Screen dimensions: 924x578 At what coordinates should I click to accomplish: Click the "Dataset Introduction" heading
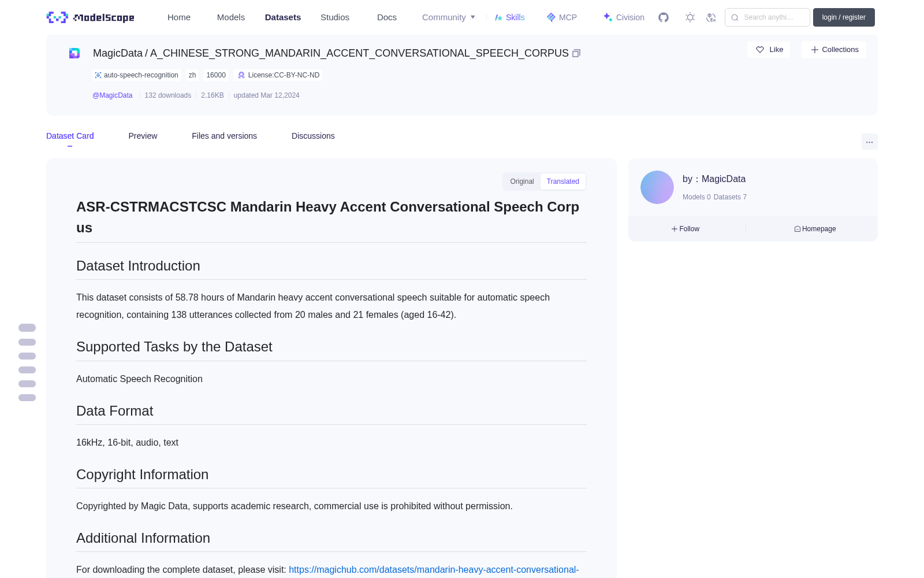point(138,266)
